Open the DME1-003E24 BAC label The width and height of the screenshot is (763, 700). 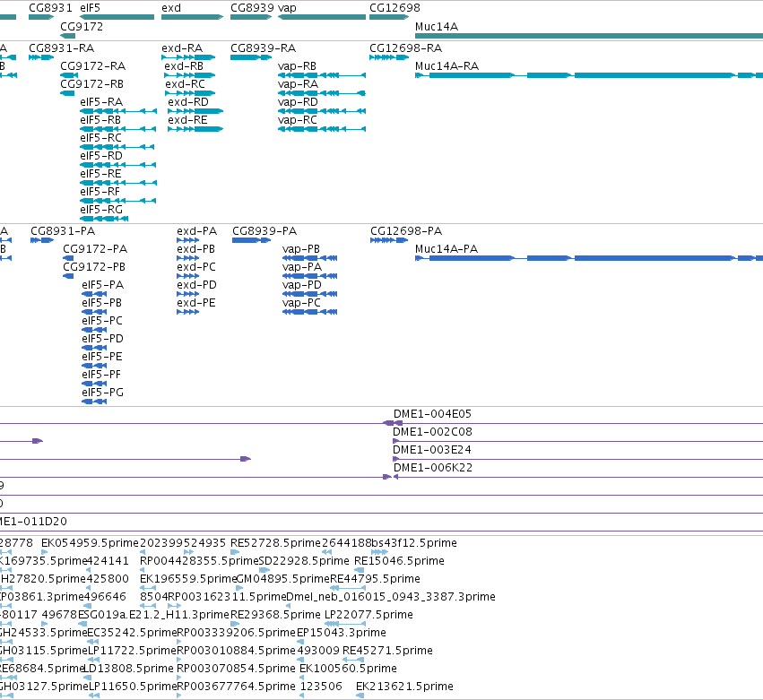pyautogui.click(x=432, y=449)
